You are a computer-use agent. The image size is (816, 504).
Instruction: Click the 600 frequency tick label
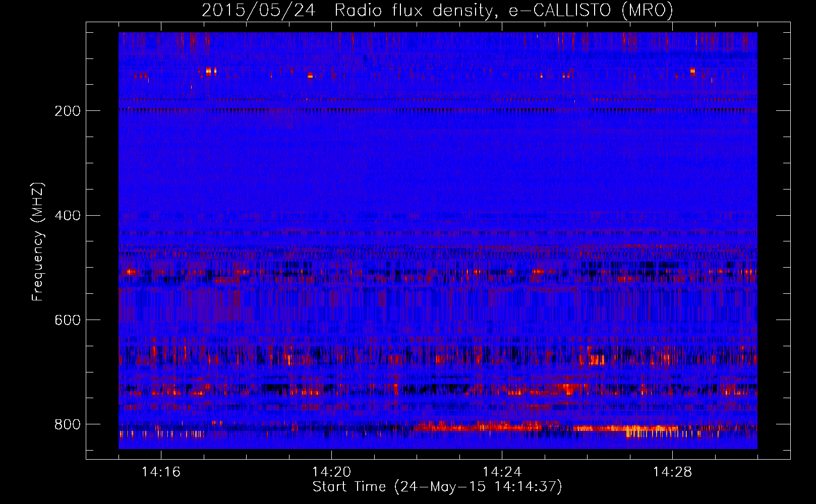68,321
